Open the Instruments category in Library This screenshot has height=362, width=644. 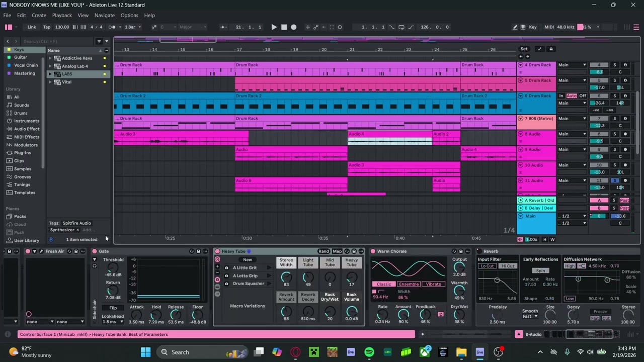tap(27, 121)
